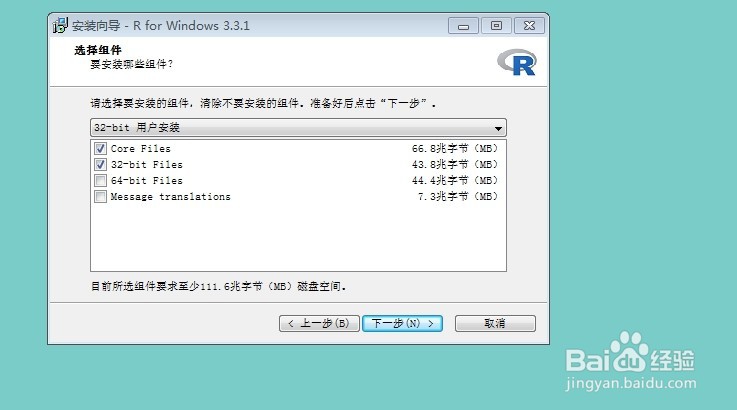Click the 取消 button
This screenshot has height=410, width=737.
[x=495, y=323]
